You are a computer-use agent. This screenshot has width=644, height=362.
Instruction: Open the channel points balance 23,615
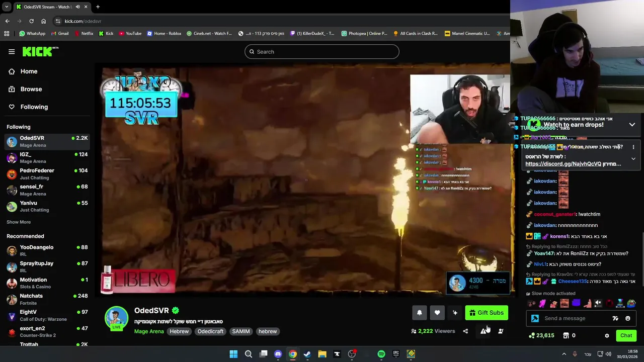[x=541, y=335]
